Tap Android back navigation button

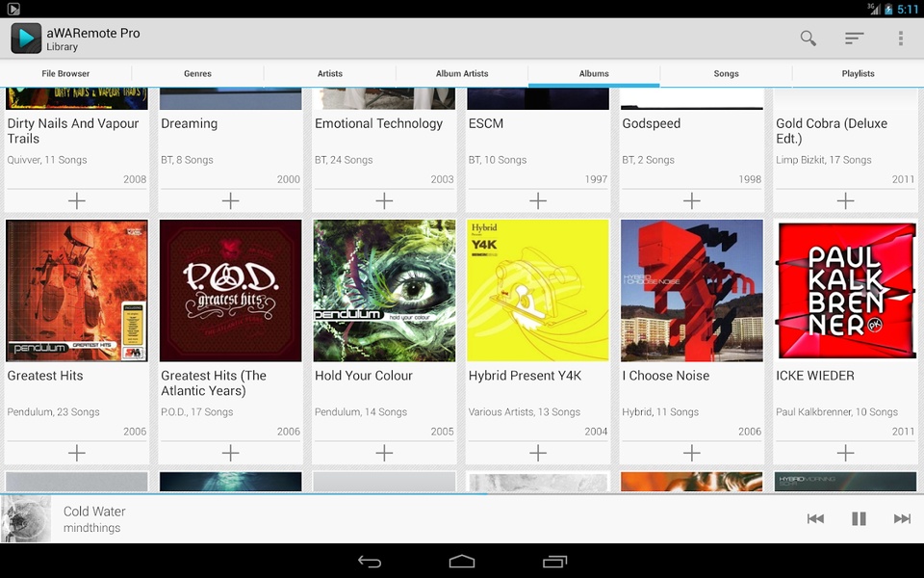(x=370, y=562)
